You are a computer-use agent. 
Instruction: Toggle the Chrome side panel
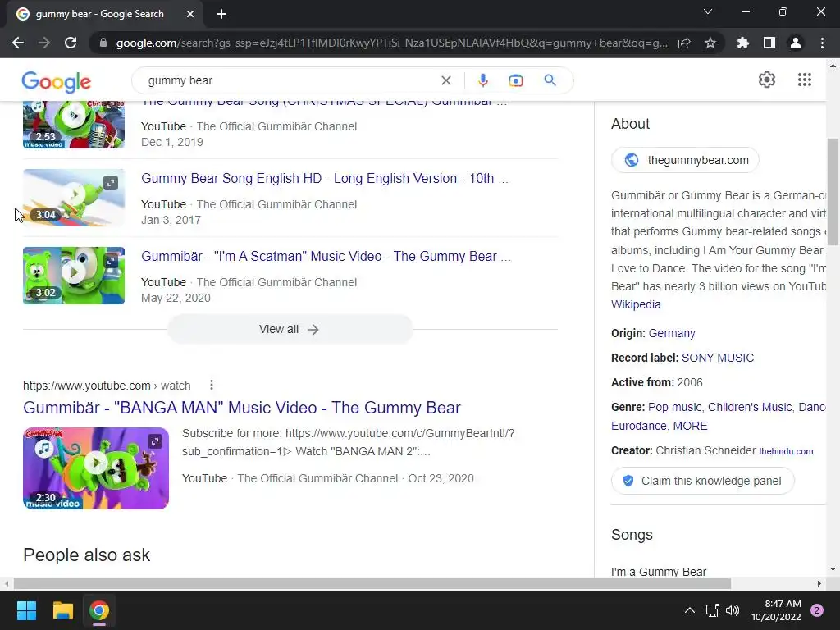coord(769,43)
